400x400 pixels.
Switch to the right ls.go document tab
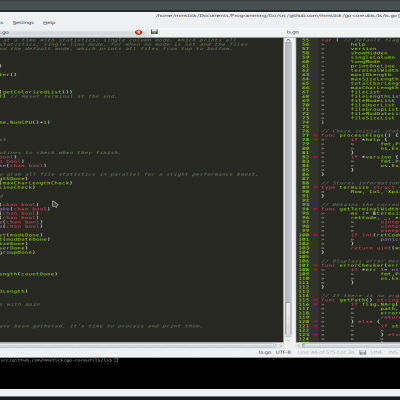293,32
